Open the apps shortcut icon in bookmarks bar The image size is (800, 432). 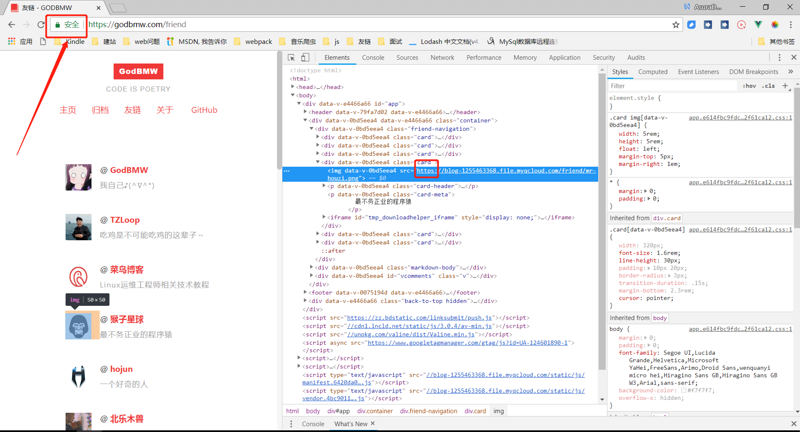point(11,42)
